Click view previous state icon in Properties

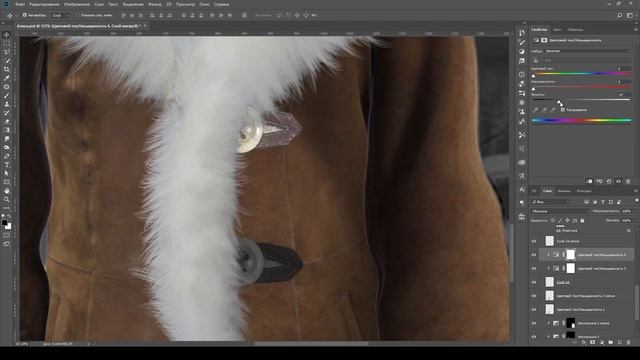(599, 181)
